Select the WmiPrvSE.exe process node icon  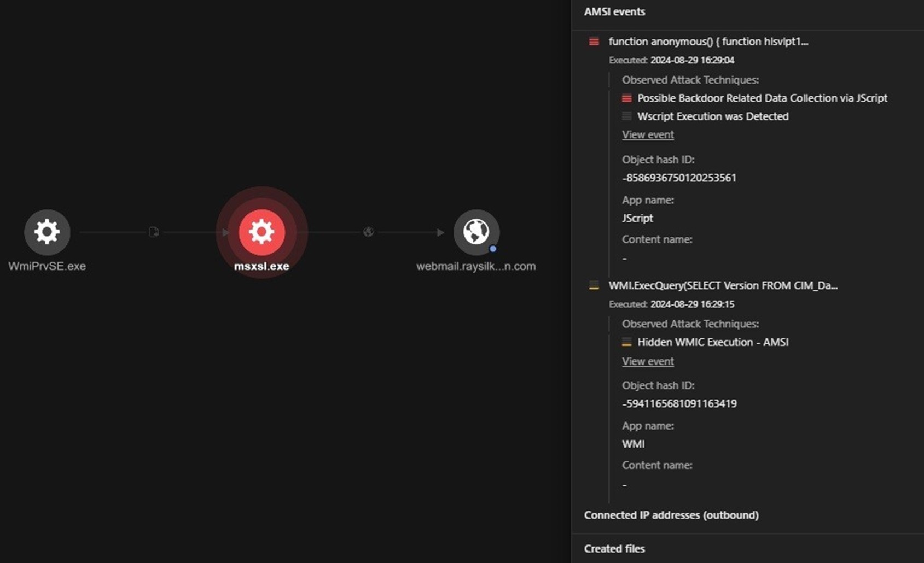coord(47,232)
